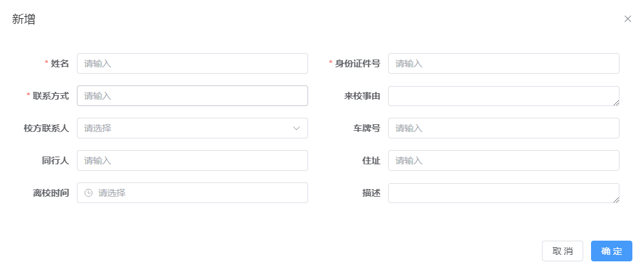Grab the 来校事由 textarea resize handle

pos(616,103)
